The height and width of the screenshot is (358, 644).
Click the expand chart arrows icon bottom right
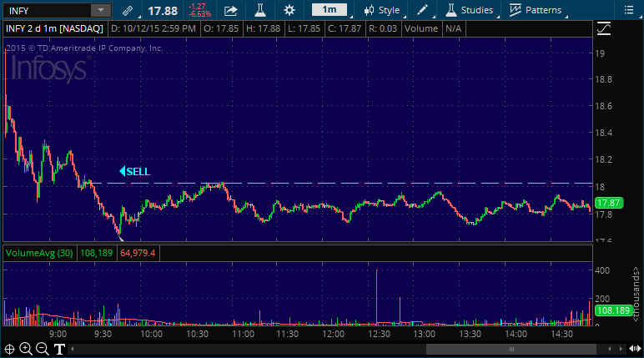click(635, 349)
